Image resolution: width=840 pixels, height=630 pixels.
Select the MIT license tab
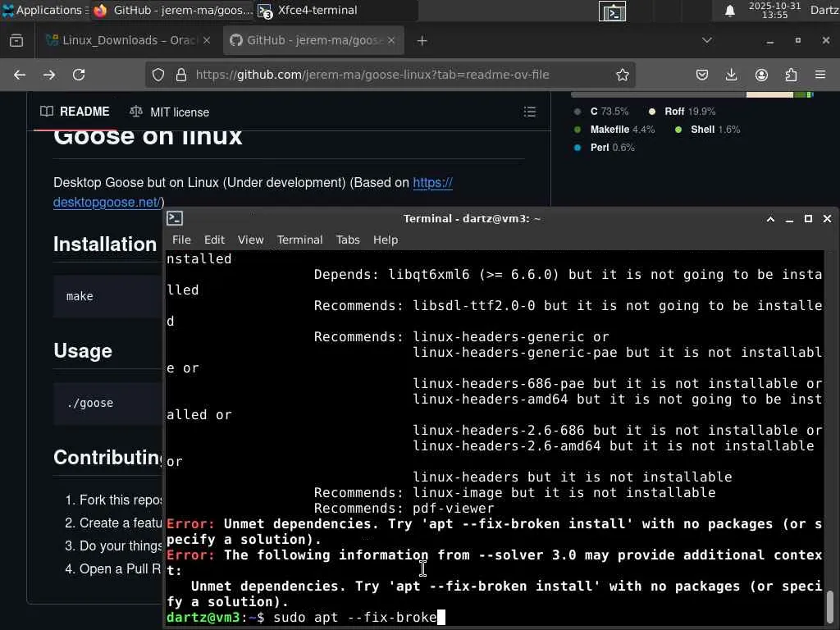(170, 112)
